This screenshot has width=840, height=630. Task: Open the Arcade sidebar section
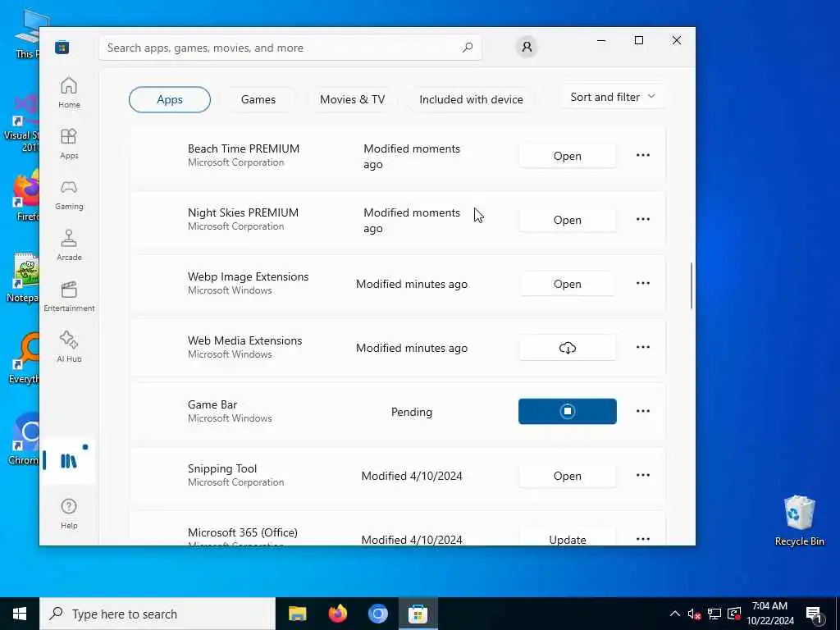[x=69, y=245]
